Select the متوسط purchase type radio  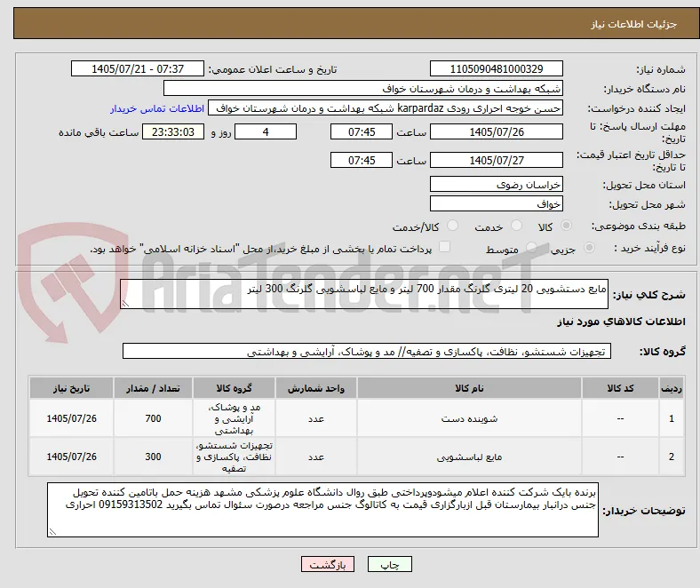point(531,247)
